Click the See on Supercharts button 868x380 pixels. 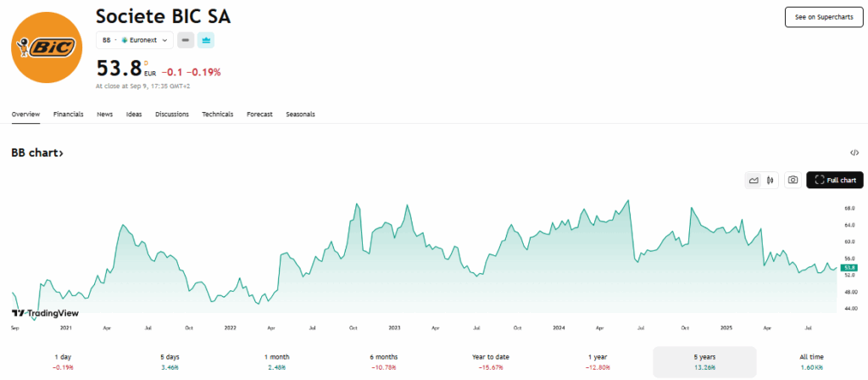point(824,17)
